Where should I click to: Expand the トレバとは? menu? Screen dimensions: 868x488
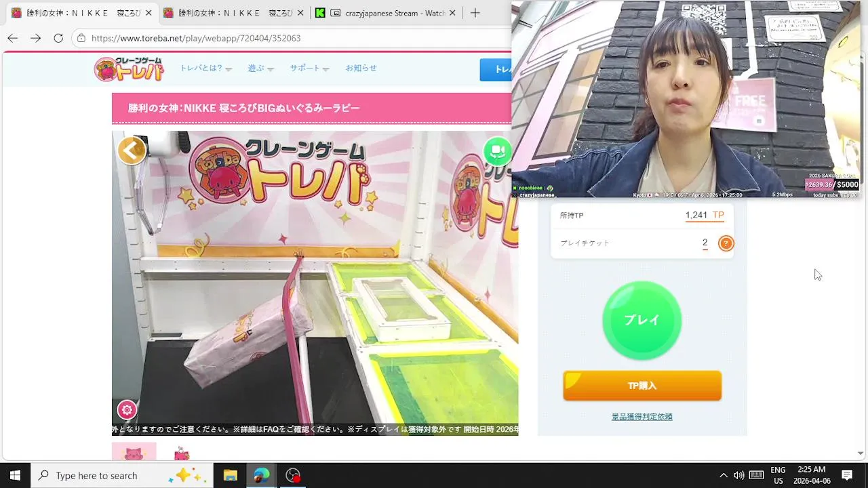point(205,68)
